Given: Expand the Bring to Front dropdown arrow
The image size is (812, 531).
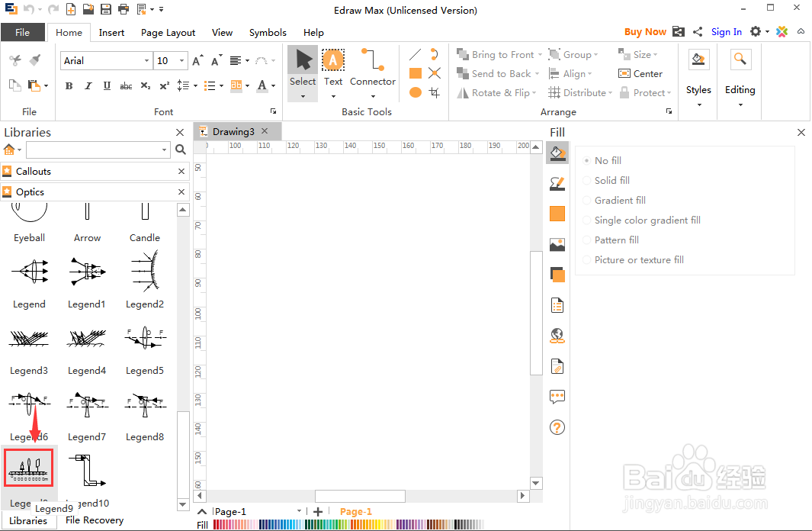Looking at the screenshot, I should pos(540,54).
